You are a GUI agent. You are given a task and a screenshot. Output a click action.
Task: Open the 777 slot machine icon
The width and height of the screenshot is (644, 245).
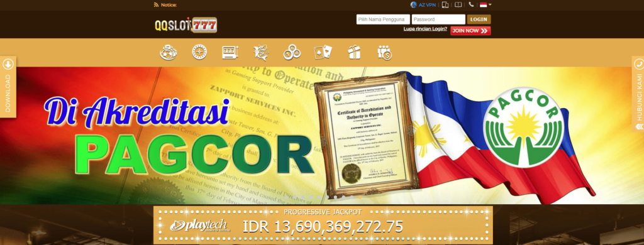click(230, 52)
